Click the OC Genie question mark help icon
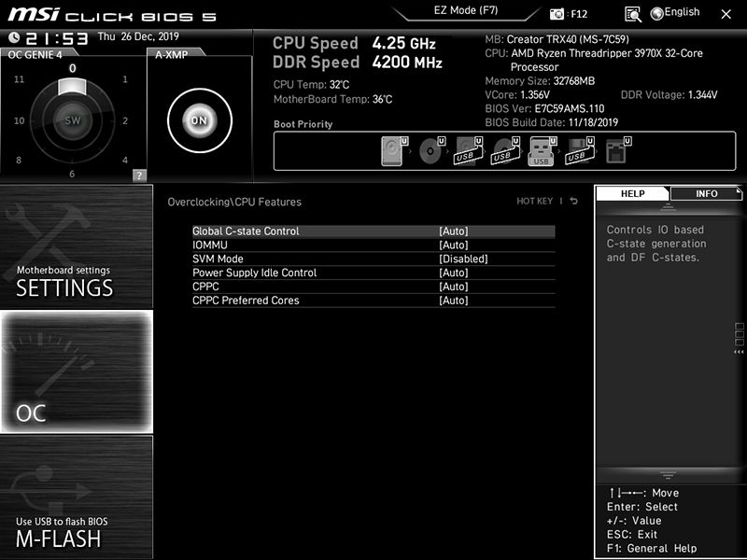The image size is (747, 560). point(139,175)
